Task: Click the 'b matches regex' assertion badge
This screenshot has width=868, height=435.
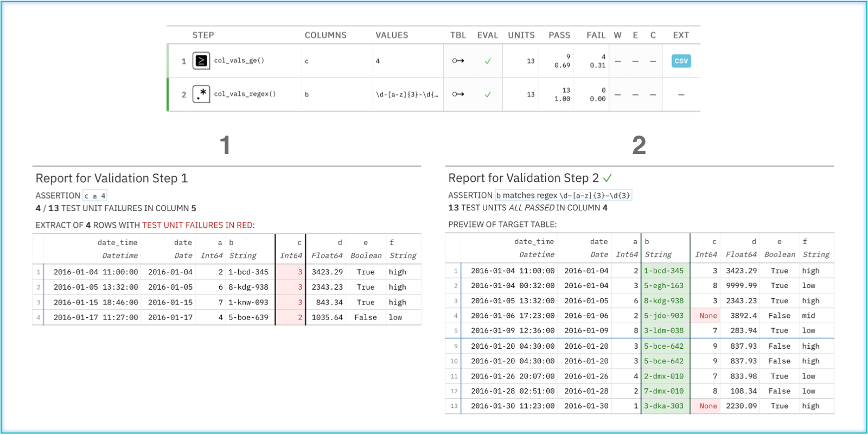Action: coord(563,195)
